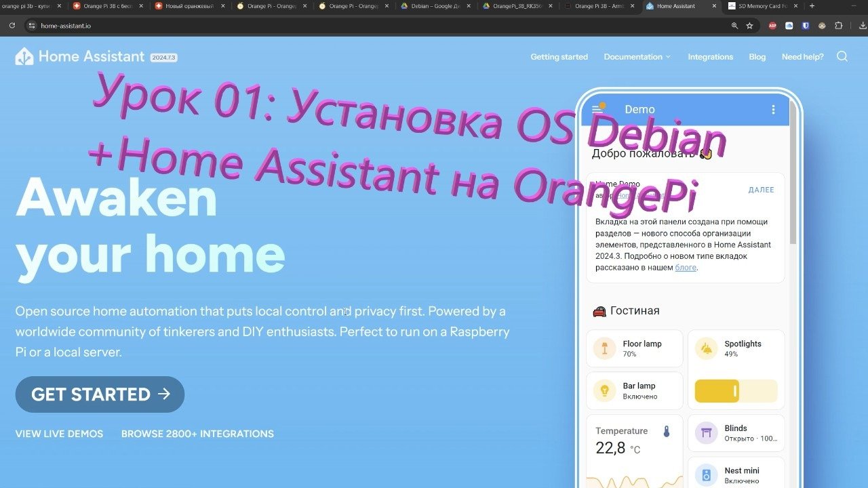Click the Demo title in app bar

click(x=639, y=109)
